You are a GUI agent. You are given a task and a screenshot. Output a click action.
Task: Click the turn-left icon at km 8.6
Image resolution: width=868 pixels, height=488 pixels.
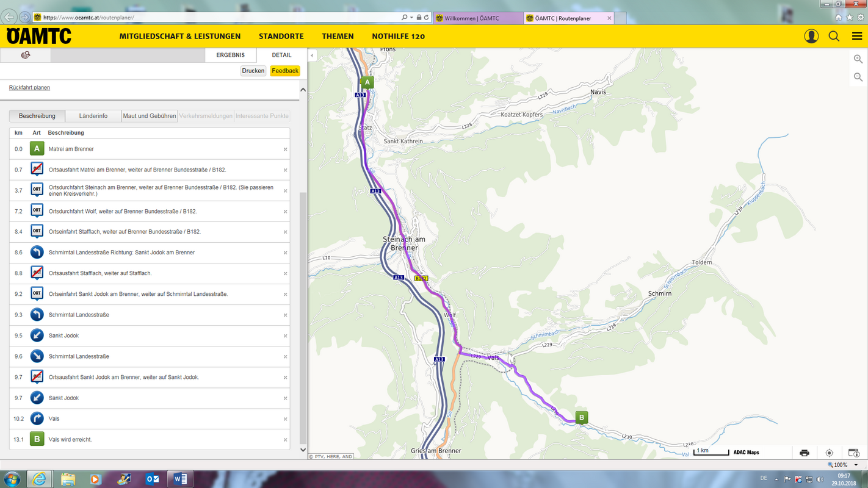coord(37,253)
